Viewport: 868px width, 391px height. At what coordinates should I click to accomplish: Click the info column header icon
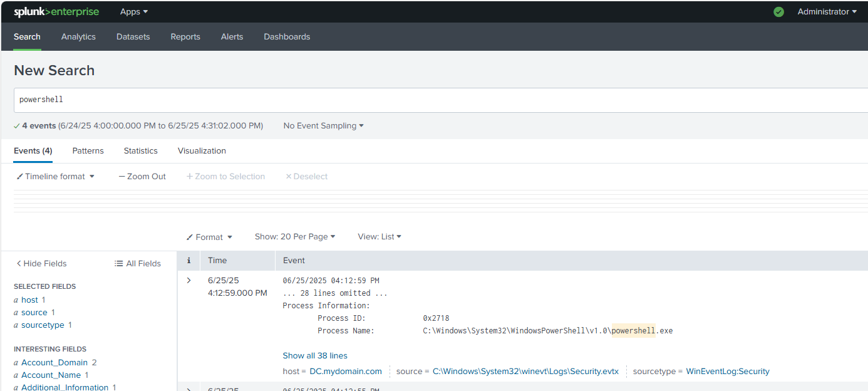[189, 261]
